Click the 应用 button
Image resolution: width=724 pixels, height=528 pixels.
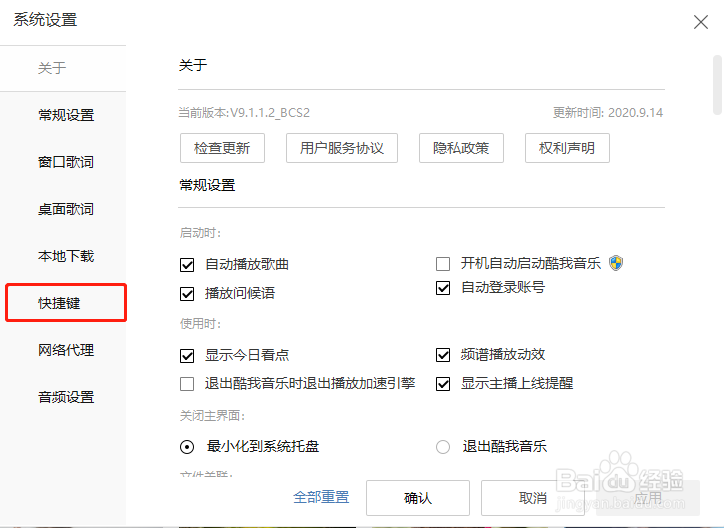pos(648,498)
